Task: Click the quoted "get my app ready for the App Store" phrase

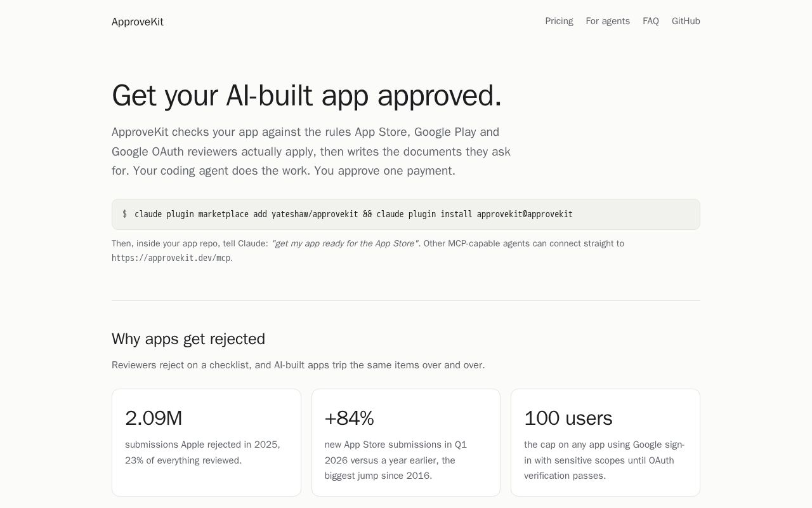Action: 344,243
